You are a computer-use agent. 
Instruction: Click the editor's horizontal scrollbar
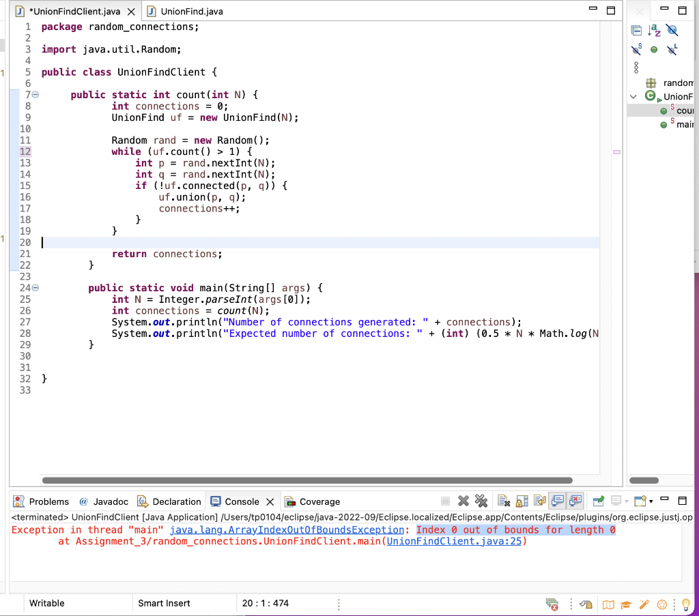click(307, 480)
